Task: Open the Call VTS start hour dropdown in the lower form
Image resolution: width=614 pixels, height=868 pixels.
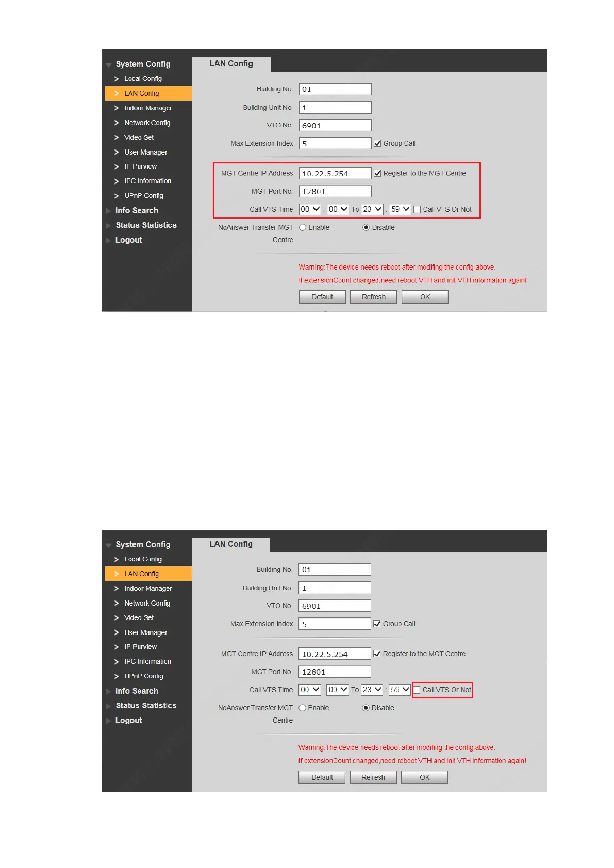Action: coord(310,690)
